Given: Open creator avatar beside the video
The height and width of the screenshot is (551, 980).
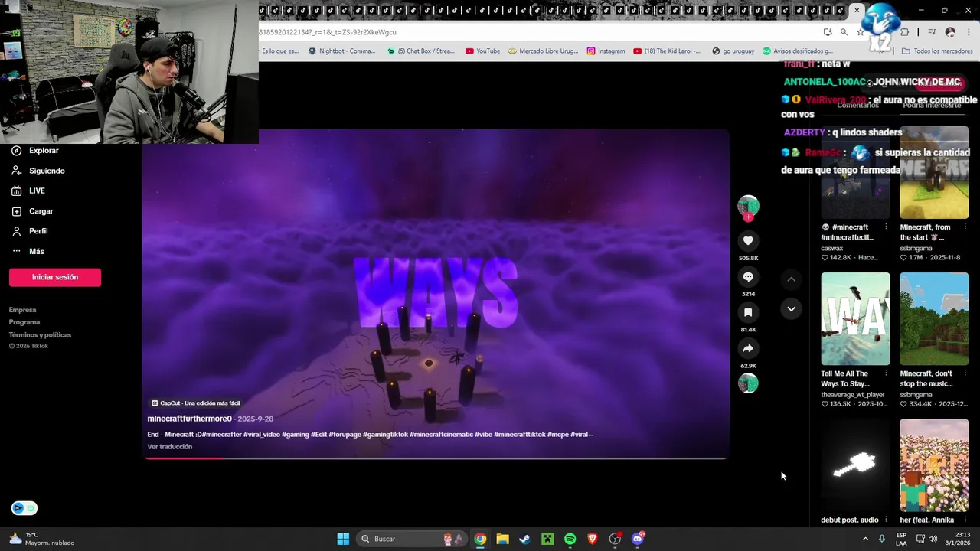Looking at the screenshot, I should pos(748,205).
